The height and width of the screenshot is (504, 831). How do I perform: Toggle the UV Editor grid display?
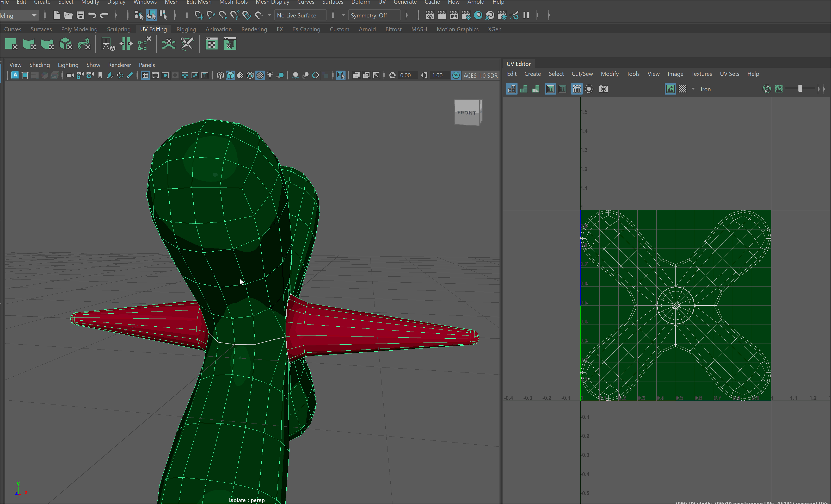tap(577, 89)
